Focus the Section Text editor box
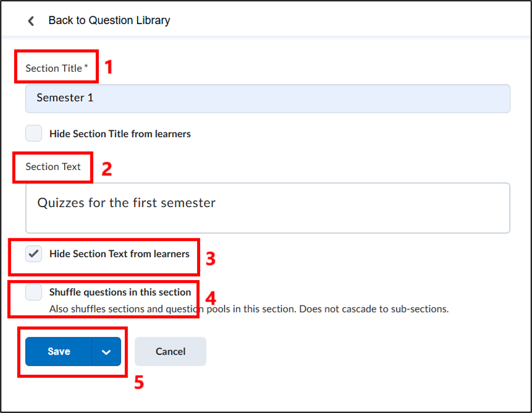The height and width of the screenshot is (413, 532). [x=267, y=208]
